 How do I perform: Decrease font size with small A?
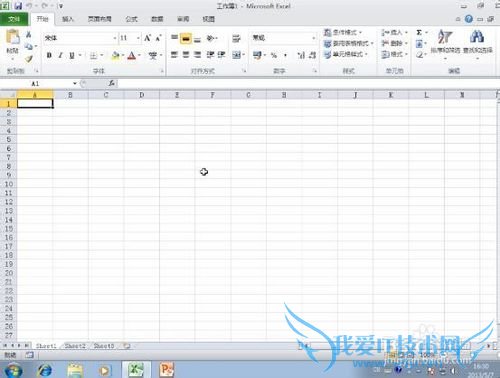point(158,38)
